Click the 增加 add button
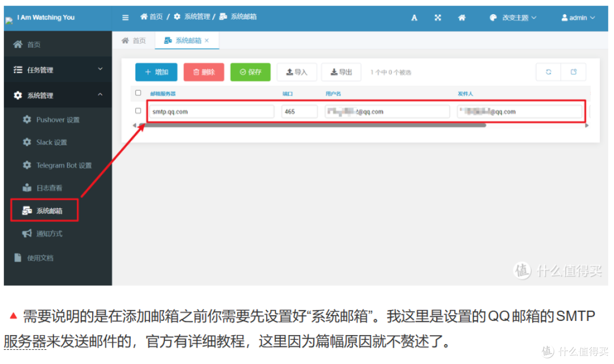Screen dimensions: 614x364 [156, 72]
